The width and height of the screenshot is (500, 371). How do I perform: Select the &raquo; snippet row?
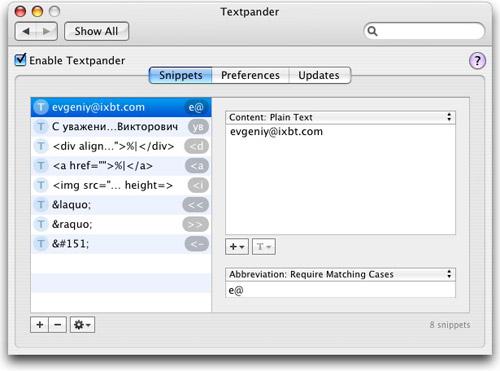pos(121,224)
